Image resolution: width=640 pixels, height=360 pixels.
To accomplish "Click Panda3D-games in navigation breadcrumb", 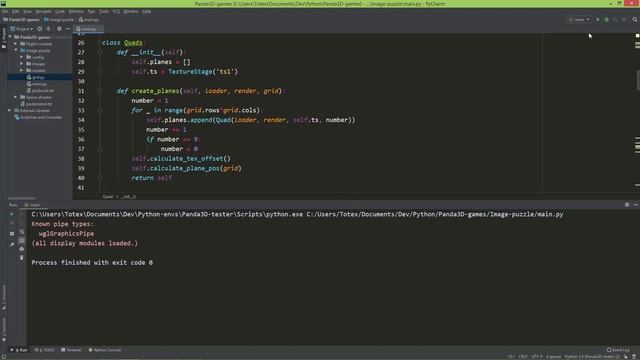I will click(21, 20).
